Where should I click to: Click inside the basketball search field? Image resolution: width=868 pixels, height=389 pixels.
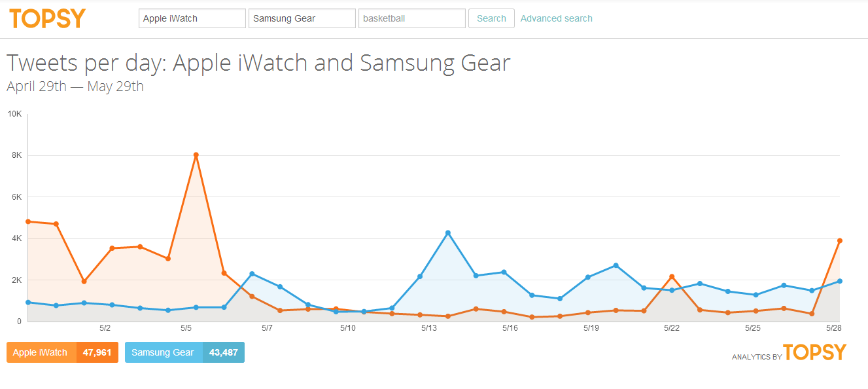click(x=411, y=18)
